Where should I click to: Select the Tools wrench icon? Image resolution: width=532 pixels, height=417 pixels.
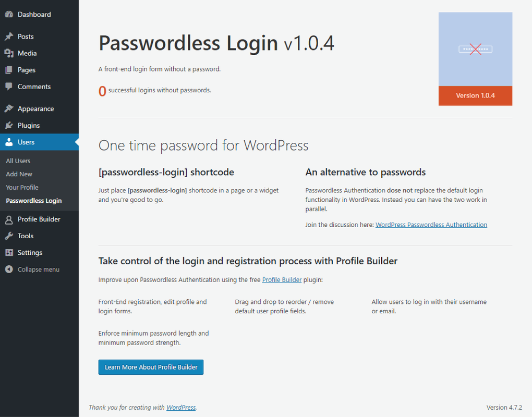(8, 236)
